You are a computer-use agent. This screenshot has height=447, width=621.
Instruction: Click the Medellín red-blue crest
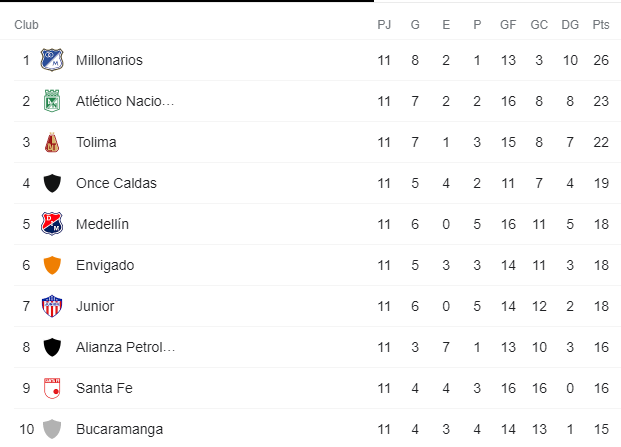[52, 224]
